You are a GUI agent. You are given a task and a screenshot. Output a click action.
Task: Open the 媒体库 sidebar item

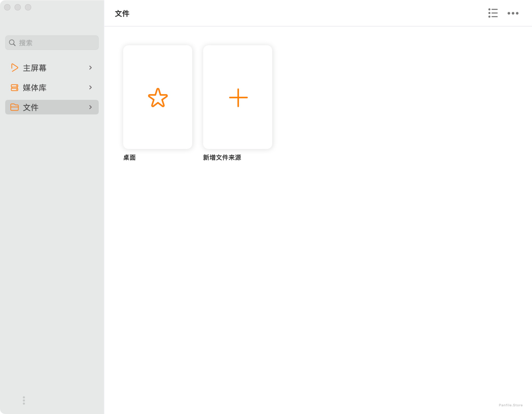(x=52, y=87)
